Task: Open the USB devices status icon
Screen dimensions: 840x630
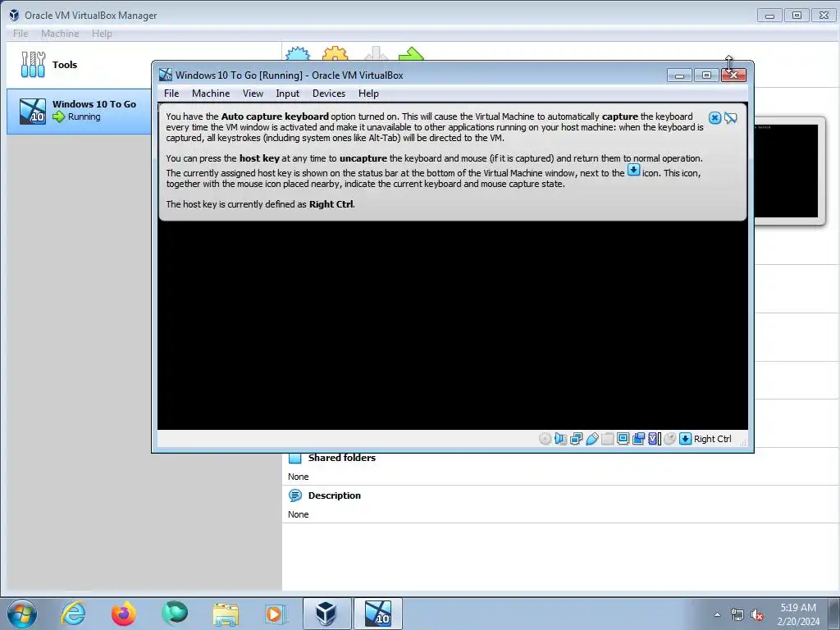Action: (x=591, y=439)
